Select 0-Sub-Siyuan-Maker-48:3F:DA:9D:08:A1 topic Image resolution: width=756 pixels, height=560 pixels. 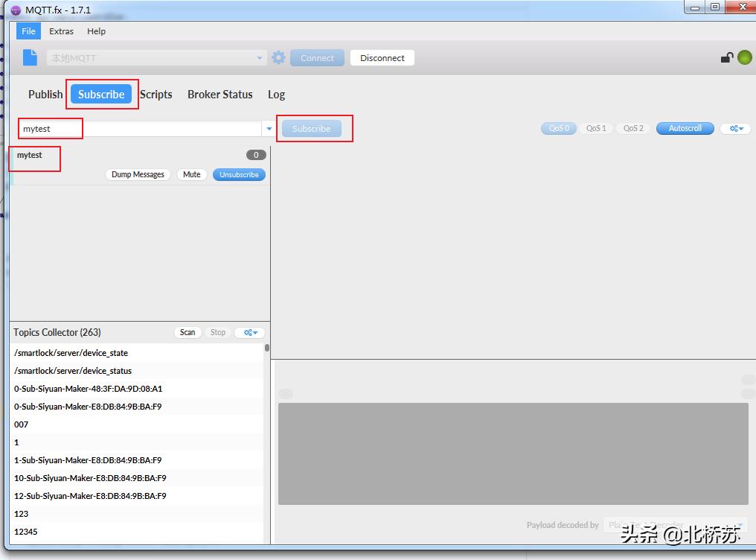coord(137,389)
